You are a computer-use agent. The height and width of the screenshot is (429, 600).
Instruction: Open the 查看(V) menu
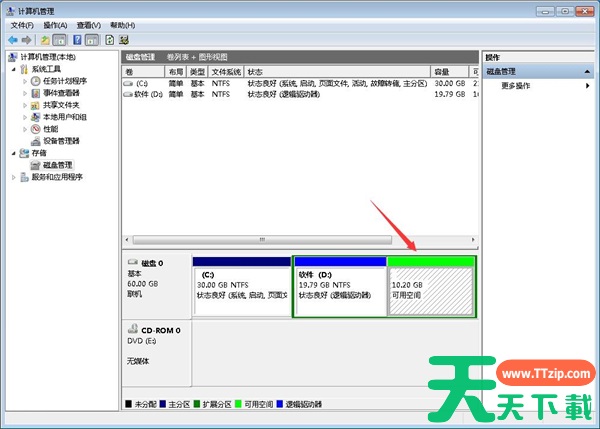89,24
